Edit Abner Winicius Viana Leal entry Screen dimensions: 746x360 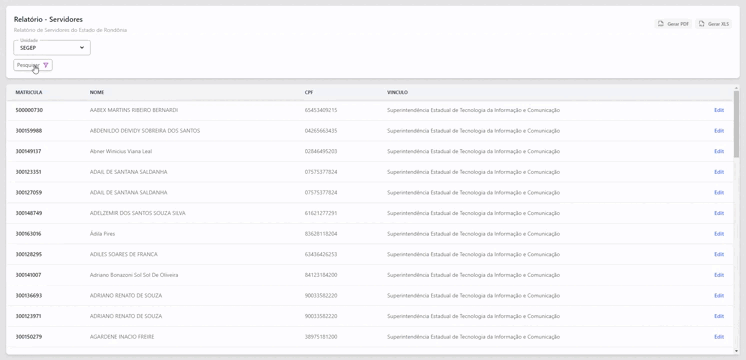(719, 151)
